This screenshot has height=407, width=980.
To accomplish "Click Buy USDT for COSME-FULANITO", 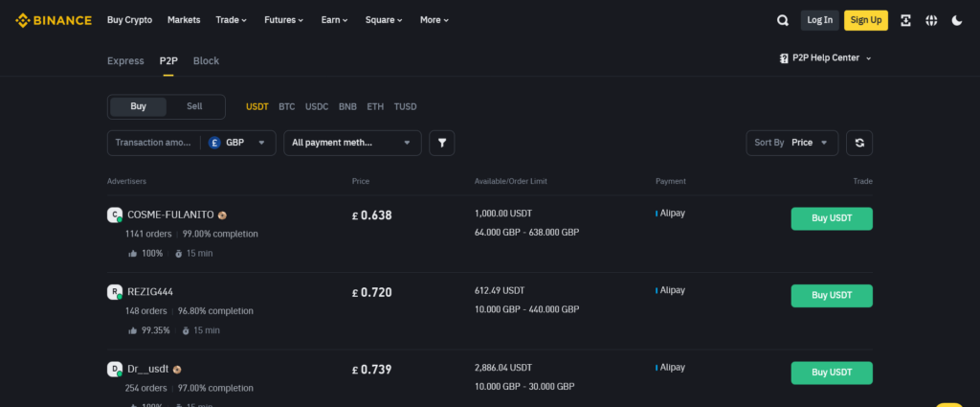I will tap(832, 218).
